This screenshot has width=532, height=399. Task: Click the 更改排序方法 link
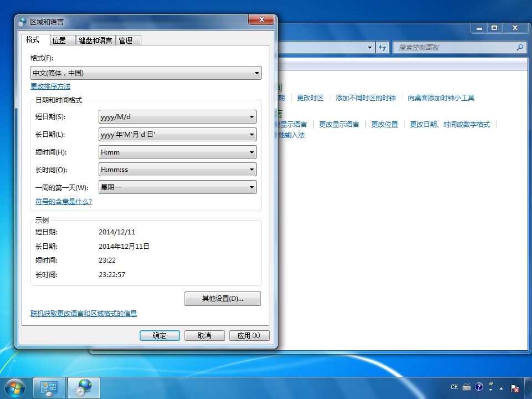pos(50,86)
